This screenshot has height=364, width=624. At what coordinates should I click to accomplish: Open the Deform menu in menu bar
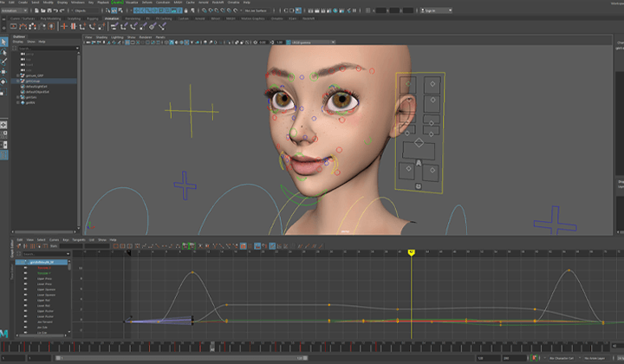(x=147, y=3)
